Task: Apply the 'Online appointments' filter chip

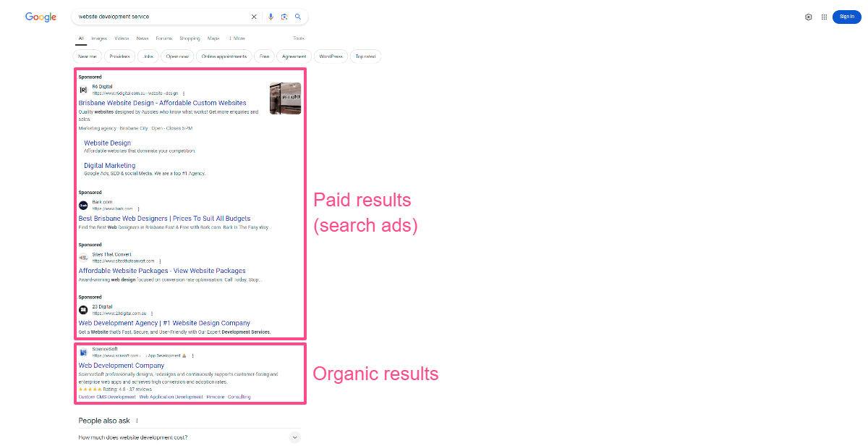Action: tap(224, 56)
